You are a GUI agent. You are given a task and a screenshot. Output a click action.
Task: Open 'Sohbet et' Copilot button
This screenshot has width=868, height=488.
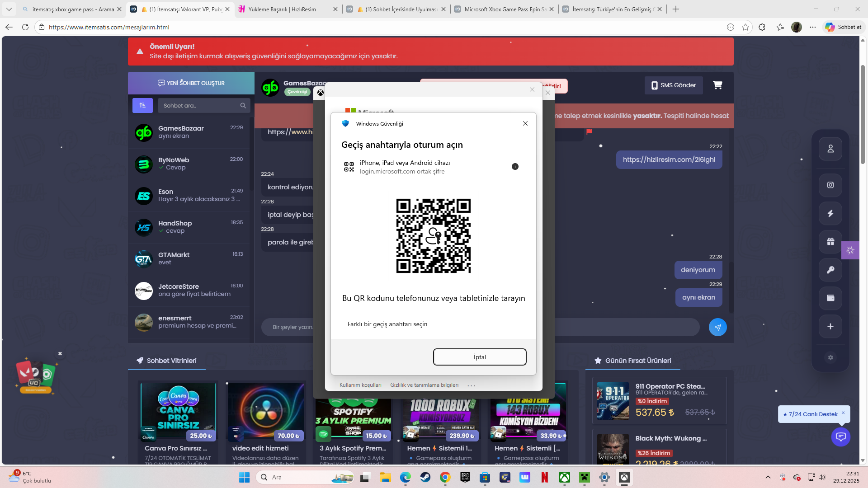coord(844,27)
